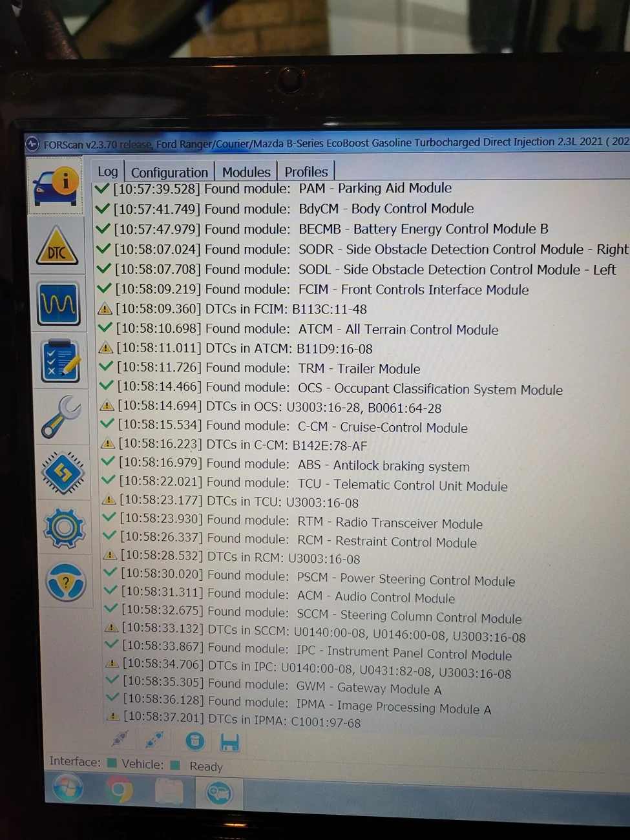Image resolution: width=630 pixels, height=840 pixels.
Task: Switch to the Modules tab
Action: click(x=246, y=172)
